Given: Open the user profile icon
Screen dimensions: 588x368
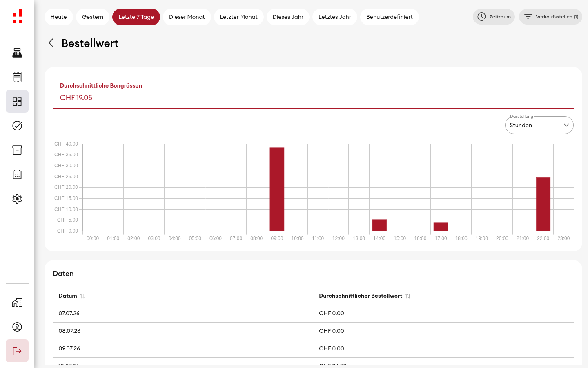Looking at the screenshot, I should (17, 327).
